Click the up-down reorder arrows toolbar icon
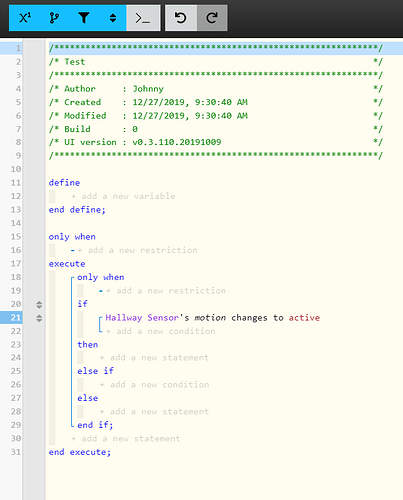The height and width of the screenshot is (500, 403). pos(113,18)
